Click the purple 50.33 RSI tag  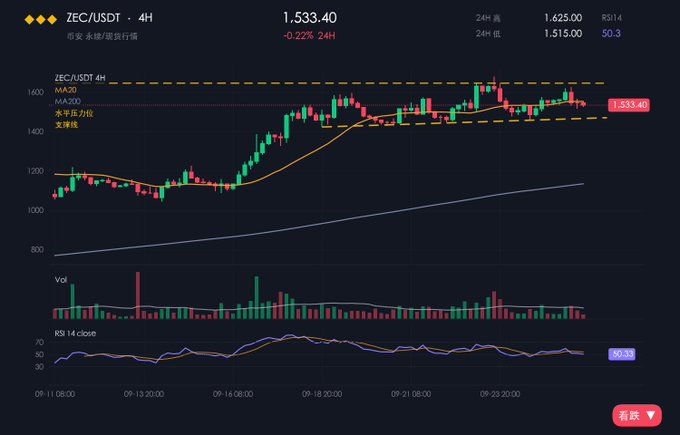(622, 354)
